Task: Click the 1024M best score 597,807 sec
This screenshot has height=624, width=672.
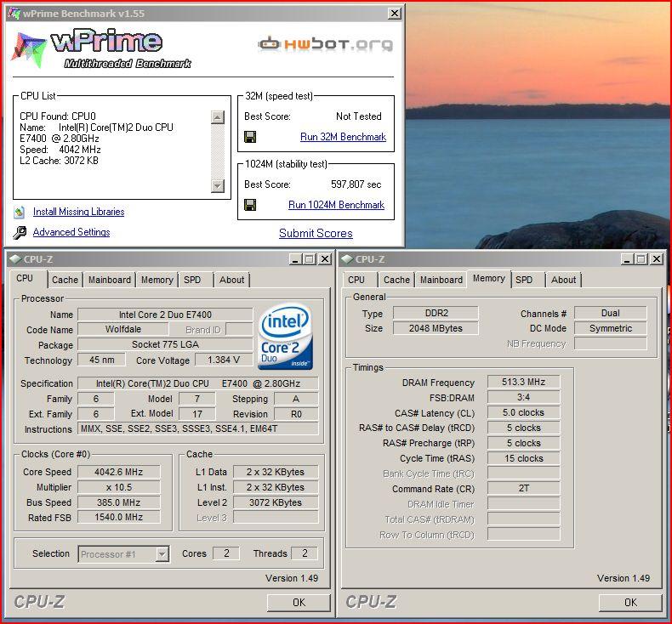Action: pos(356,184)
